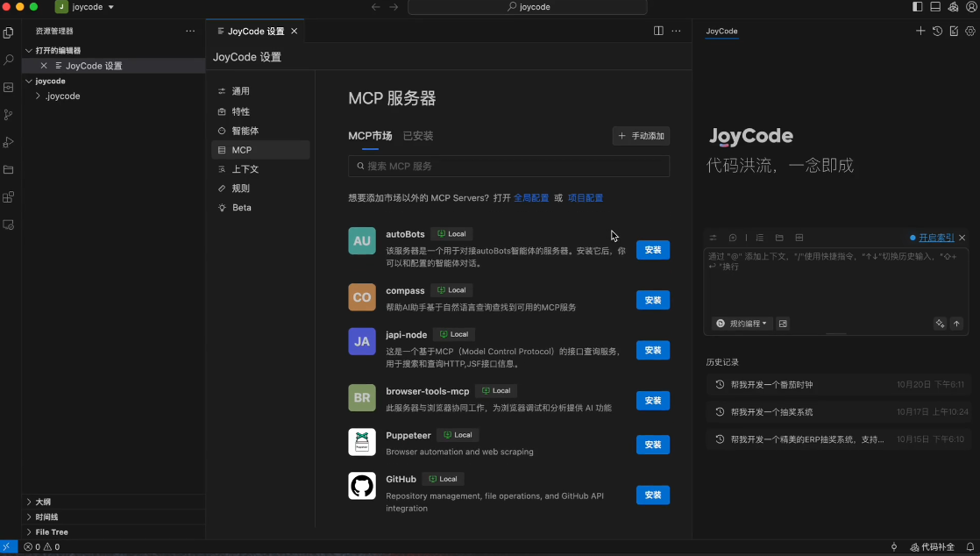Switch to 已安装 tab
Viewport: 980px width, 556px height.
click(418, 136)
